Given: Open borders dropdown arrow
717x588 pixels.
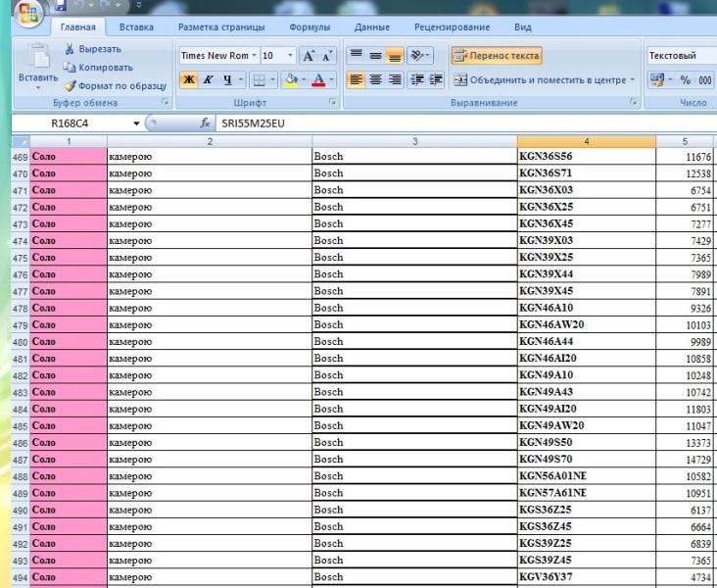Looking at the screenshot, I should click(273, 80).
